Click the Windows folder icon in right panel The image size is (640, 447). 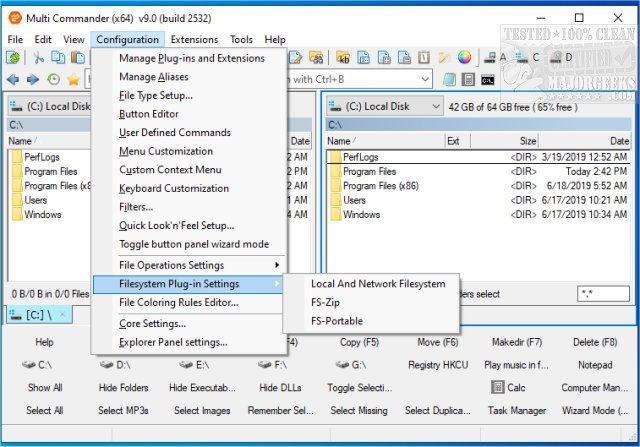tap(336, 214)
